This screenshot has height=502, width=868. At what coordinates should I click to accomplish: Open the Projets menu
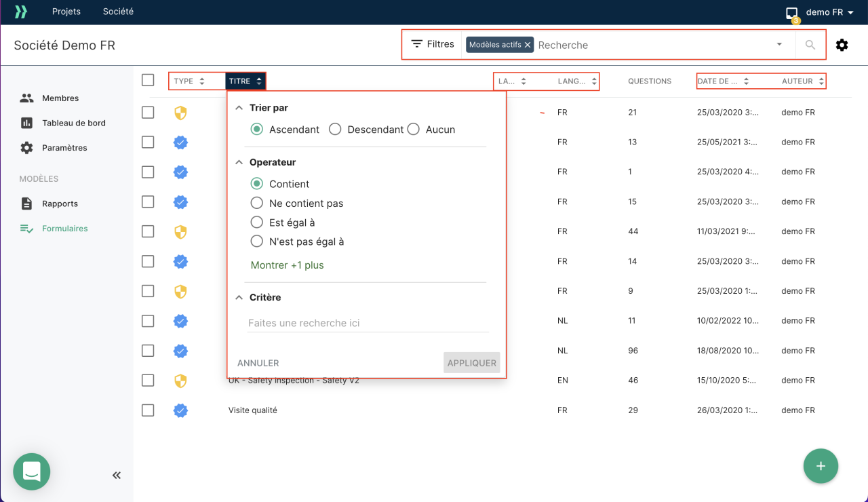(66, 12)
